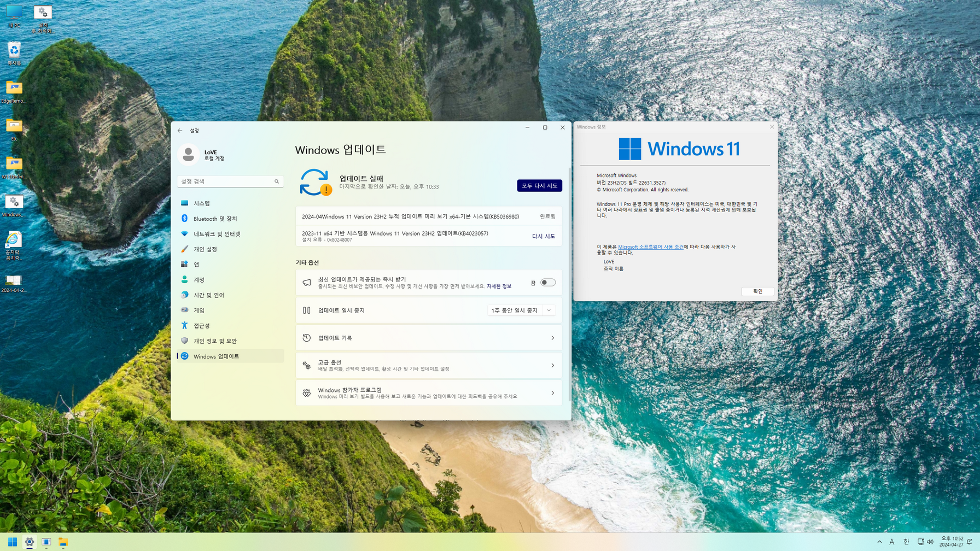This screenshot has width=980, height=551.
Task: Open 1주 동안 일시 중지 dropdown arrow
Action: point(549,310)
